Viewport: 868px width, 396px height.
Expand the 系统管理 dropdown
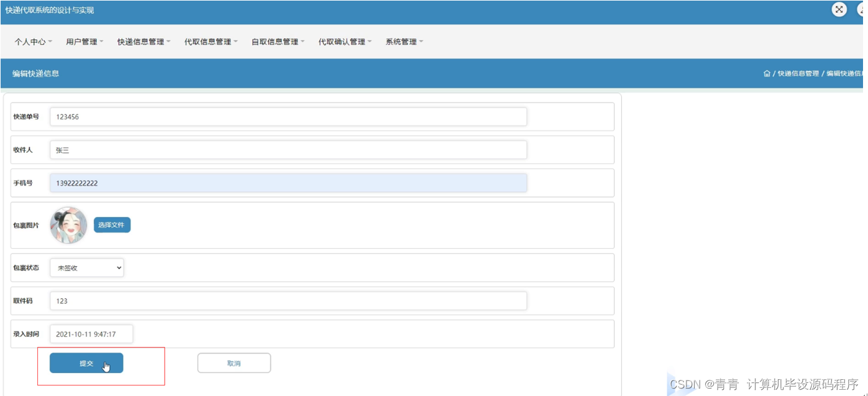pos(404,41)
